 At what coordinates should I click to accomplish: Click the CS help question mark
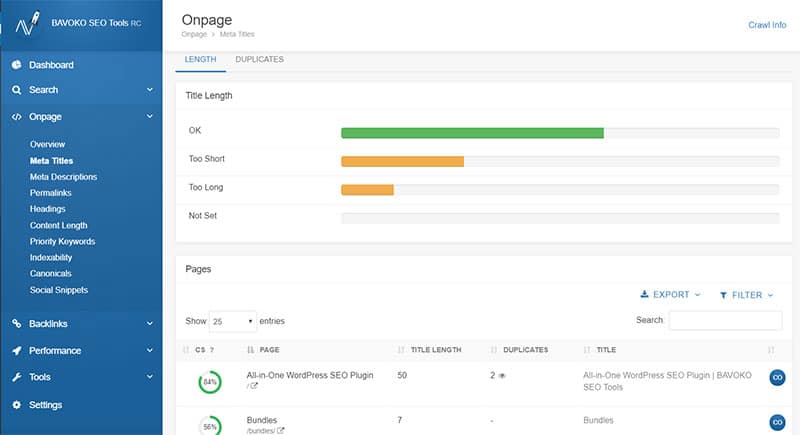click(x=212, y=350)
